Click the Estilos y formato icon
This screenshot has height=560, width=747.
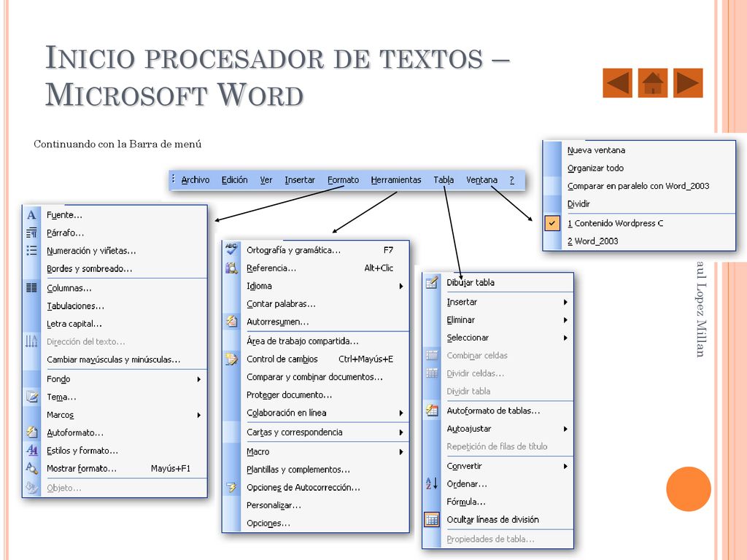coord(31,450)
